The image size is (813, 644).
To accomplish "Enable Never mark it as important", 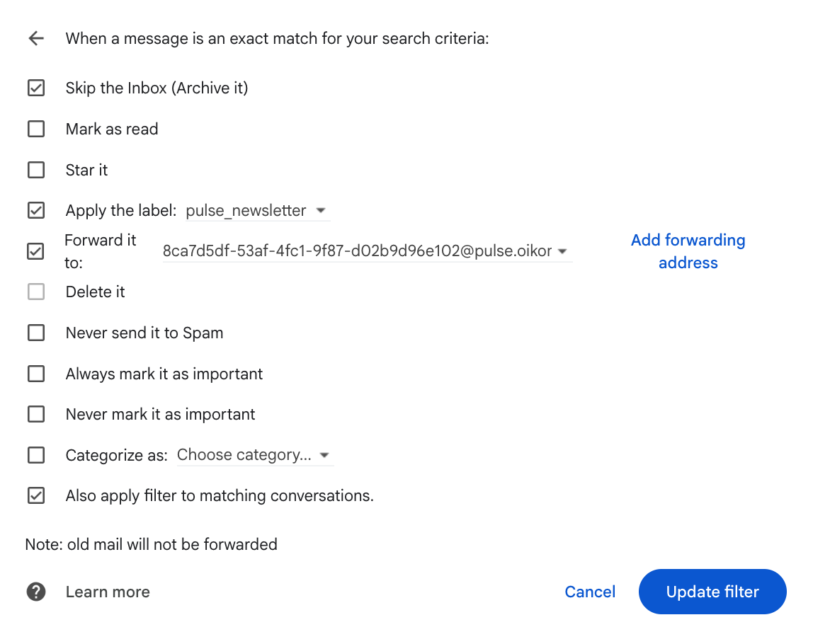I will 35,414.
